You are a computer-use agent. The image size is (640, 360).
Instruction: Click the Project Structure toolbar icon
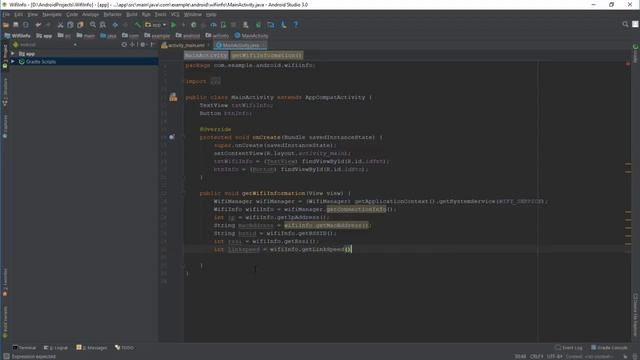pyautogui.click(x=271, y=25)
